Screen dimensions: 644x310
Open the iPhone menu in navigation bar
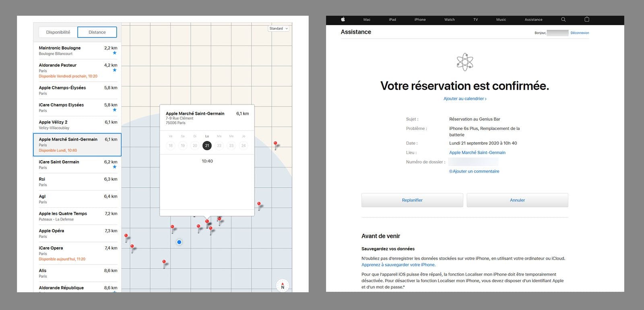click(x=420, y=19)
